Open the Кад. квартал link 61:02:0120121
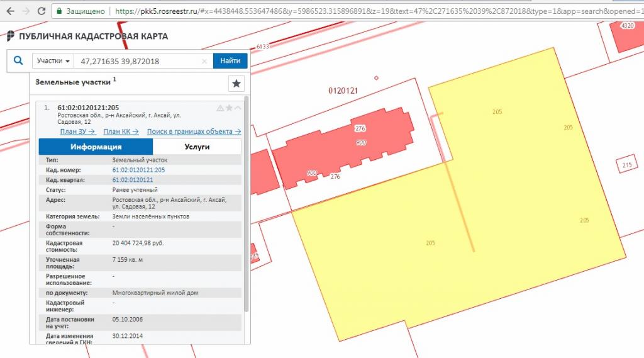The height and width of the screenshot is (358, 644). (132, 179)
